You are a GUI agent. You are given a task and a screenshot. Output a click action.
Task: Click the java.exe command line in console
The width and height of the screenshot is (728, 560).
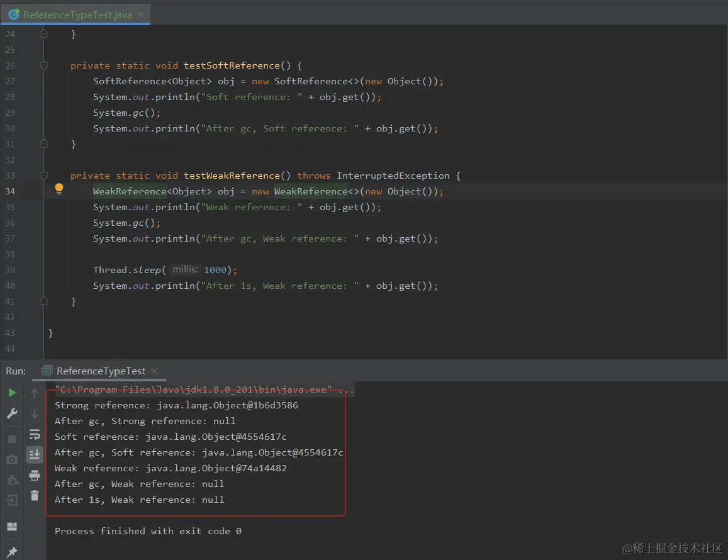(x=204, y=389)
